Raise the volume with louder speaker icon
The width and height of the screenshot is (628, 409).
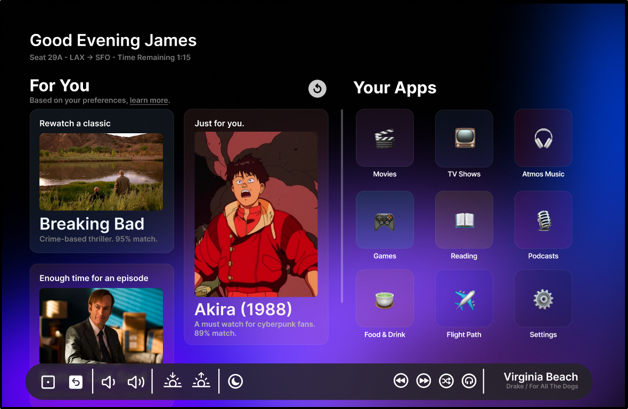click(x=136, y=382)
